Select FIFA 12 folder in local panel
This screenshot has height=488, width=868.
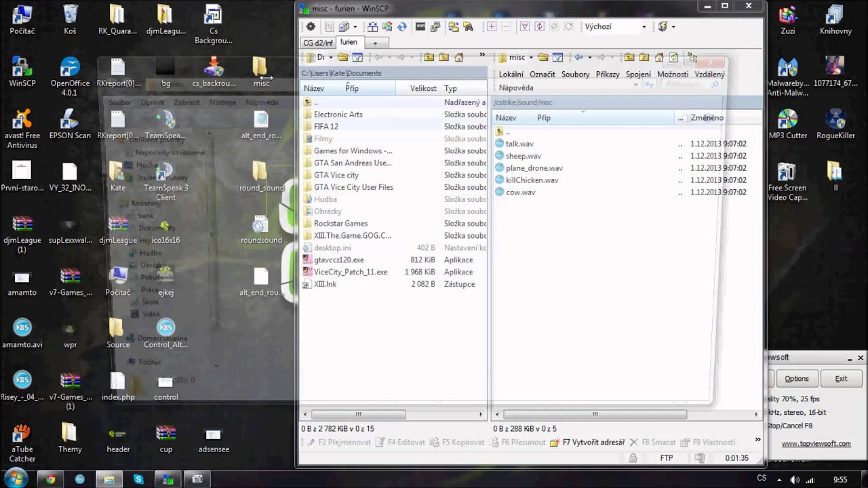click(x=325, y=127)
